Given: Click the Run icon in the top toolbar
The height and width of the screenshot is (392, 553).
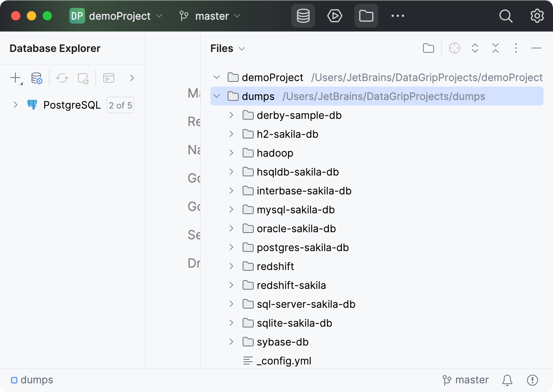Looking at the screenshot, I should point(334,16).
